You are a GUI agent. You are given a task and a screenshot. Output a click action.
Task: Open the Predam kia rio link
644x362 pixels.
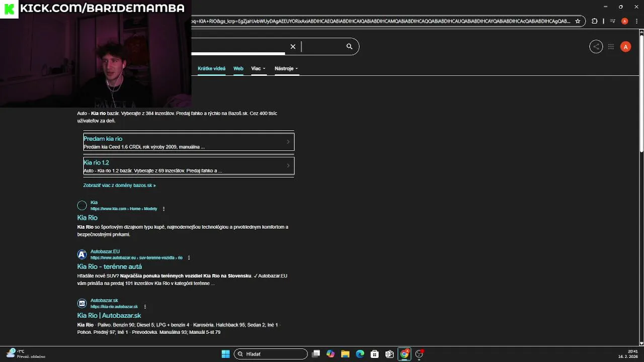(103, 139)
